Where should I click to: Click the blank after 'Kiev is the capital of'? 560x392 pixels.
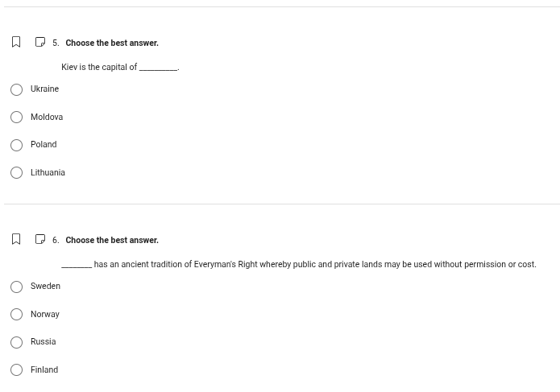(159, 68)
